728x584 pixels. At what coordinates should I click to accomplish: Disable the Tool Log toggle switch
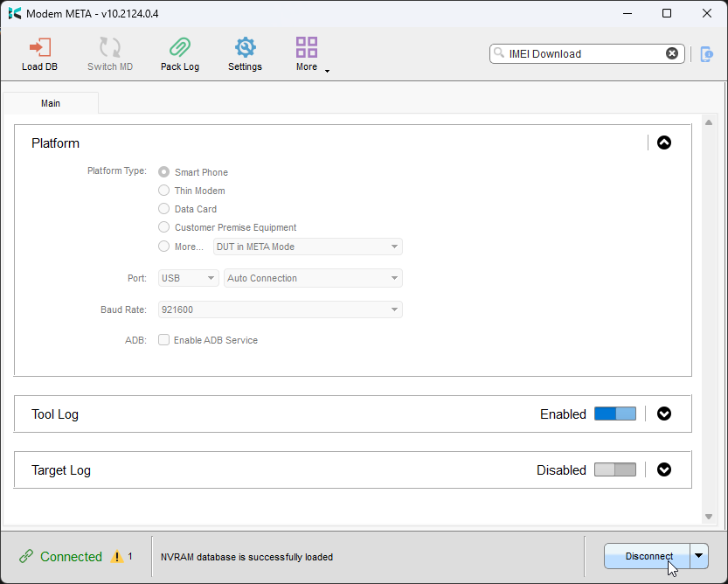click(614, 414)
